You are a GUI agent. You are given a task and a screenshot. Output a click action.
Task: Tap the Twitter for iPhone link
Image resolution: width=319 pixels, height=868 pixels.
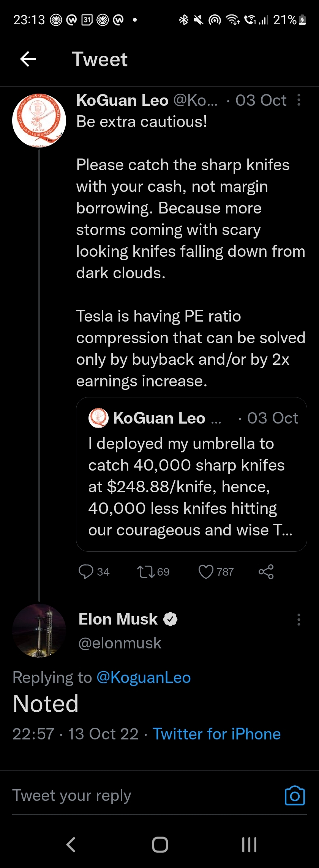tap(216, 734)
